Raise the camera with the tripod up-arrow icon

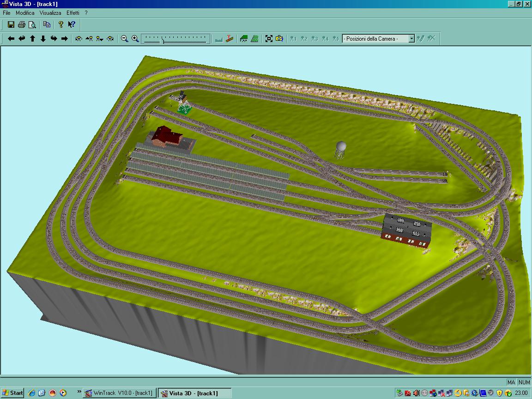tap(89, 39)
